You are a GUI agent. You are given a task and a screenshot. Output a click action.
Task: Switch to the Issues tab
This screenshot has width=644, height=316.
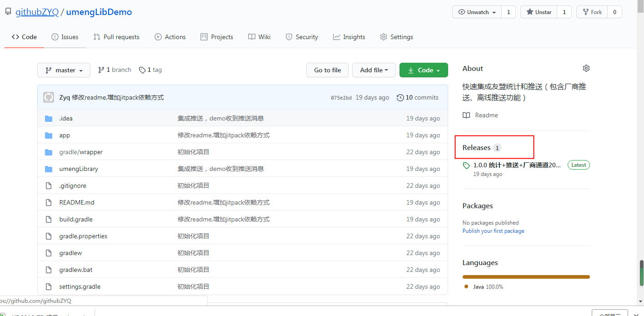(65, 37)
